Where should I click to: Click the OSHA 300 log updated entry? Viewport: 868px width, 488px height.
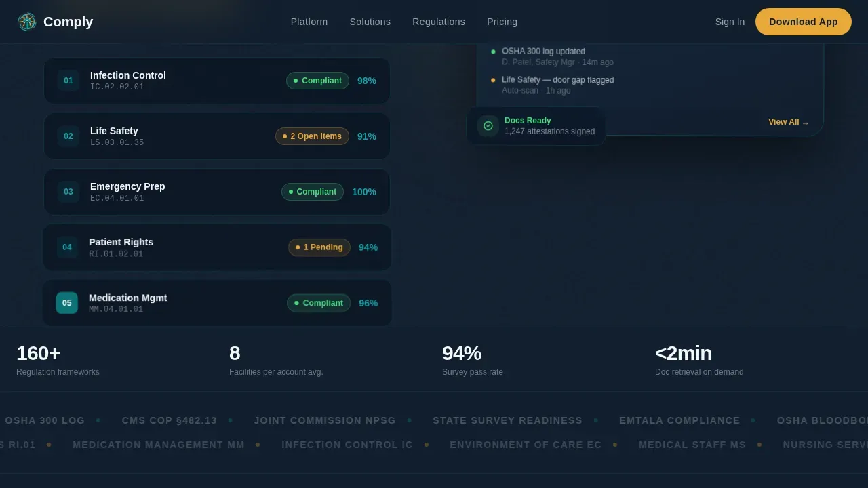click(x=543, y=52)
